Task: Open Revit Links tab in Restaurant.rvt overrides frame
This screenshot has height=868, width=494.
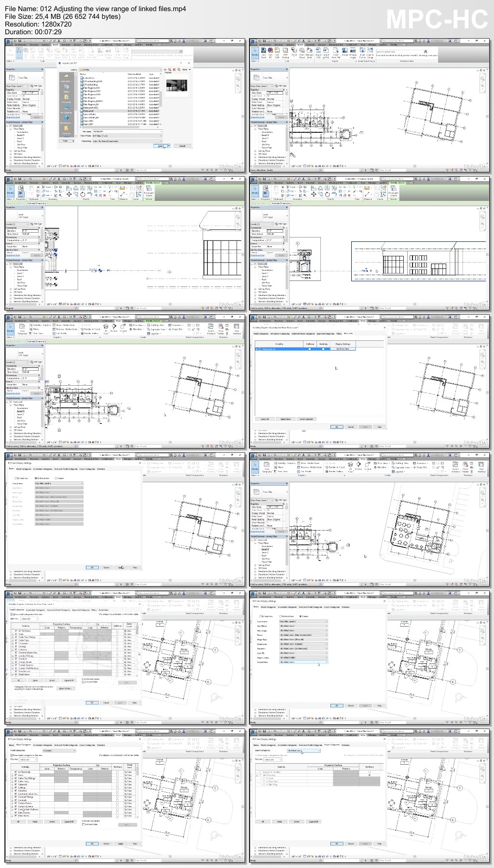Action: tap(348, 333)
